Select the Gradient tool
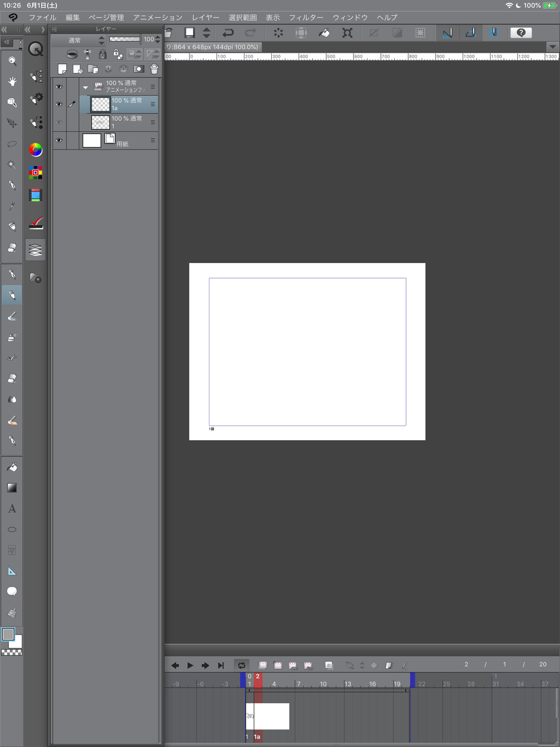This screenshot has width=560, height=747. tap(12, 488)
